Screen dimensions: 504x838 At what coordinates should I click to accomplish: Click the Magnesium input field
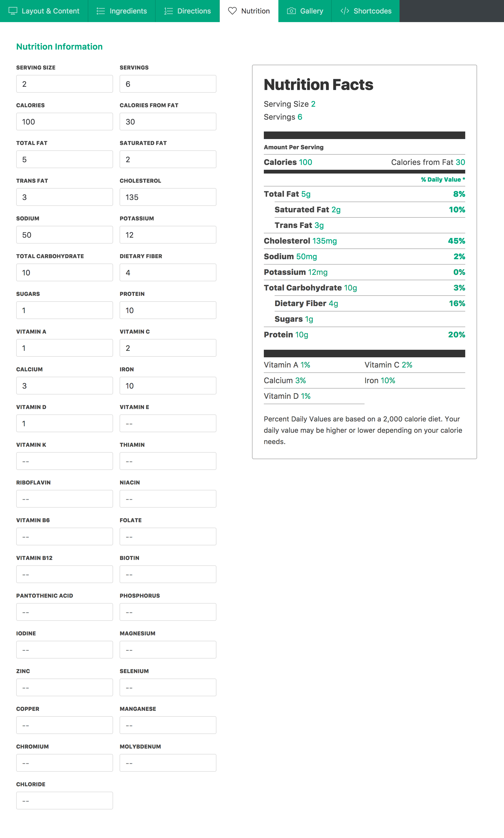coord(168,650)
